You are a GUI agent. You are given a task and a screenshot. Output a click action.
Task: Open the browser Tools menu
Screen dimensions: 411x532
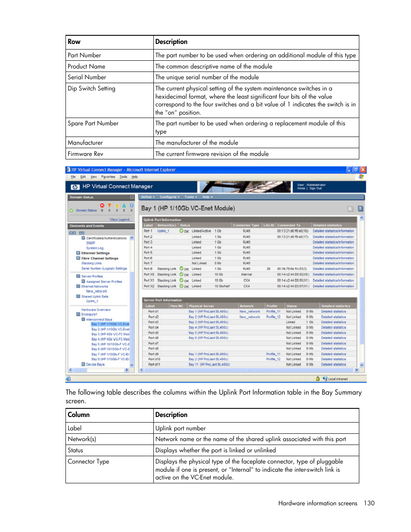[123, 177]
